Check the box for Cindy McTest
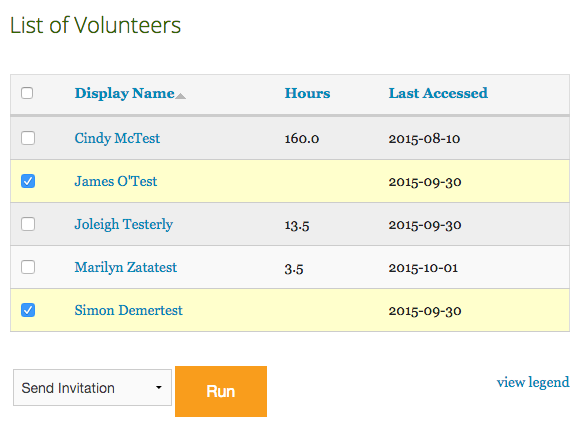579x423 pixels. (28, 138)
